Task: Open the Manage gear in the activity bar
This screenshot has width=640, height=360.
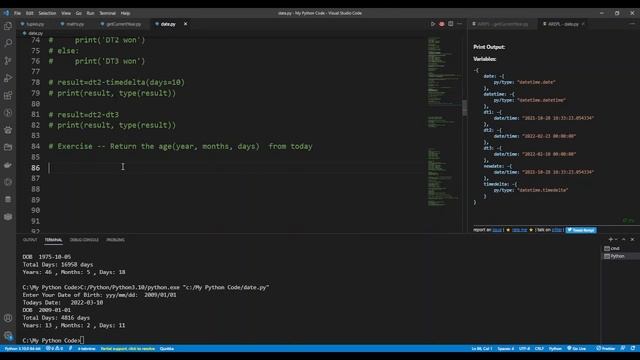Action: tap(8, 336)
